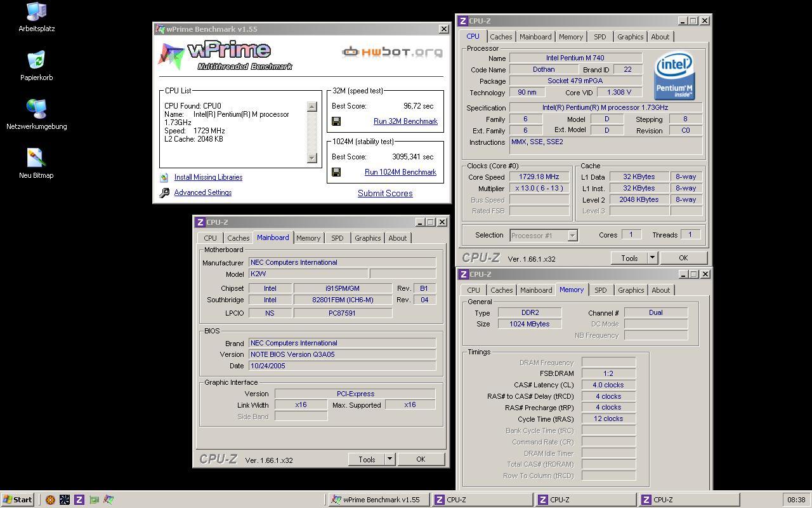Screen dimensions: 812x508
Task: Click OK in the Mainboard window
Action: [x=421, y=459]
